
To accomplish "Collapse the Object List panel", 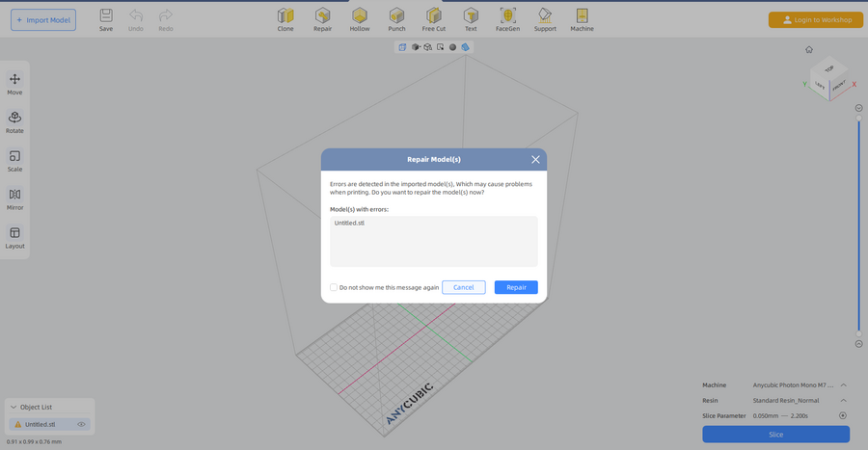I will tap(14, 407).
